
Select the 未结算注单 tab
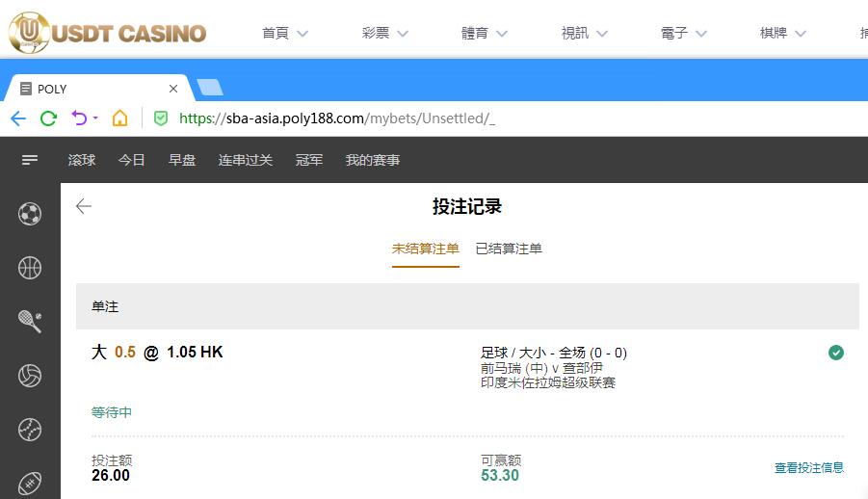(426, 249)
